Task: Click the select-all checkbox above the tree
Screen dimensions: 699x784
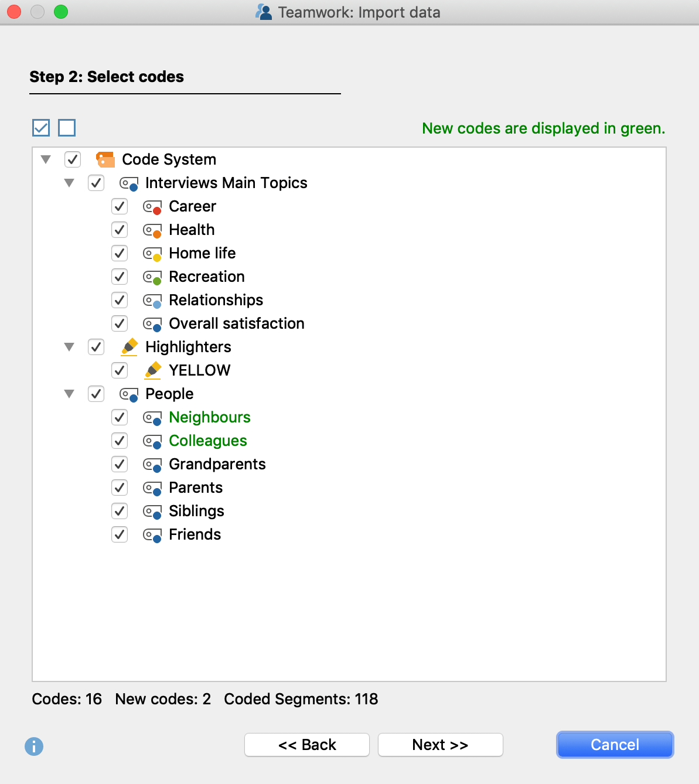Action: pyautogui.click(x=40, y=127)
